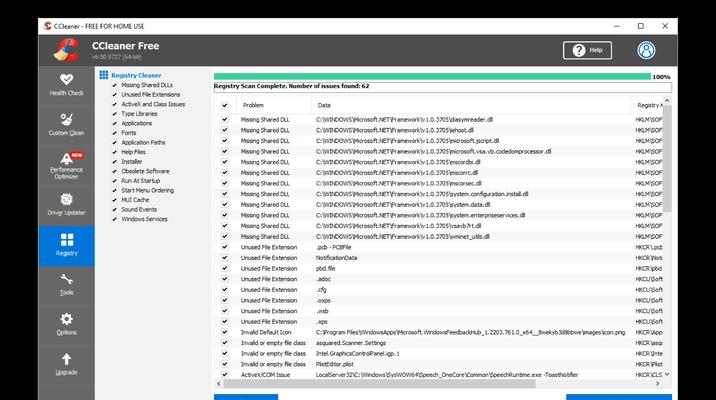The width and height of the screenshot is (716, 400).
Task: Sort by the Problem column header
Action: (x=274, y=105)
